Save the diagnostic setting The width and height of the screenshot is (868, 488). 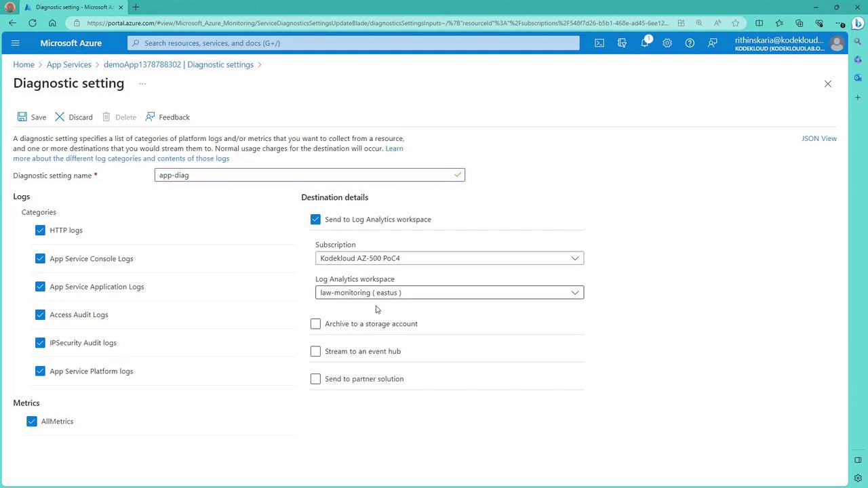[x=32, y=117]
